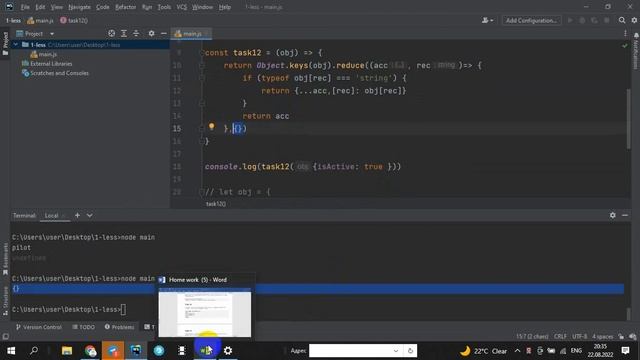Open terminal settings gear icon

coord(613,215)
